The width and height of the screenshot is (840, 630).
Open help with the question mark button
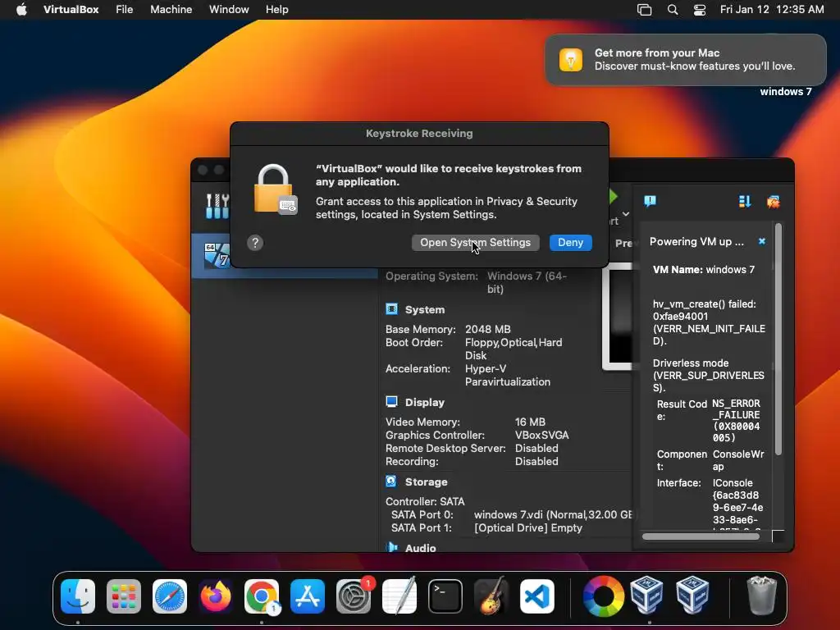point(255,243)
